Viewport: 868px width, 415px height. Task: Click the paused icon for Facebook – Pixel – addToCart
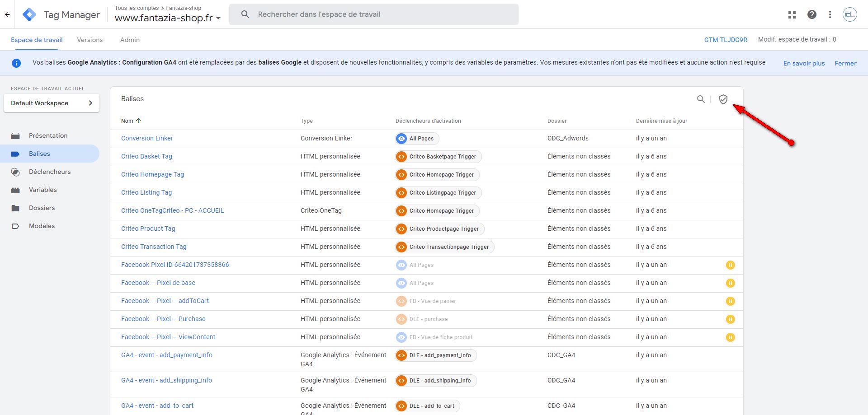coord(730,301)
